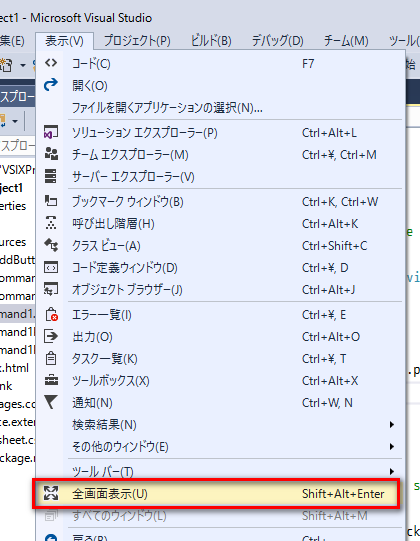Image resolution: width=420 pixels, height=541 pixels.
Task: Click the Bookmark Window (ブックマーク ウィンドウ) icon
Action: 51,201
